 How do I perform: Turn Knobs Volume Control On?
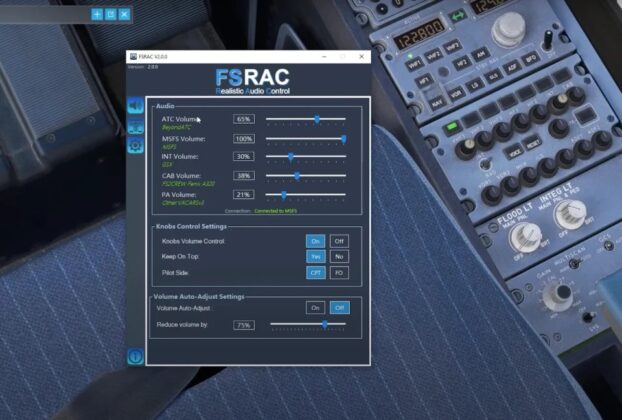pyautogui.click(x=315, y=241)
